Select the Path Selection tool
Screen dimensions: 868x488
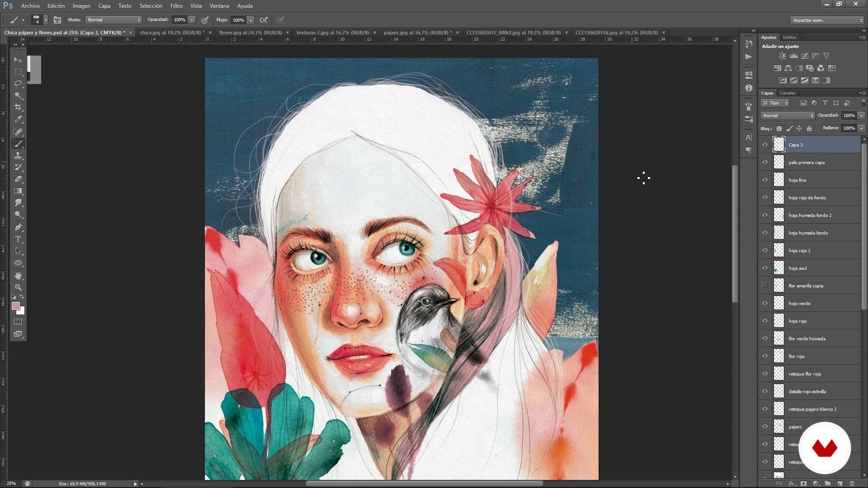[x=18, y=251]
